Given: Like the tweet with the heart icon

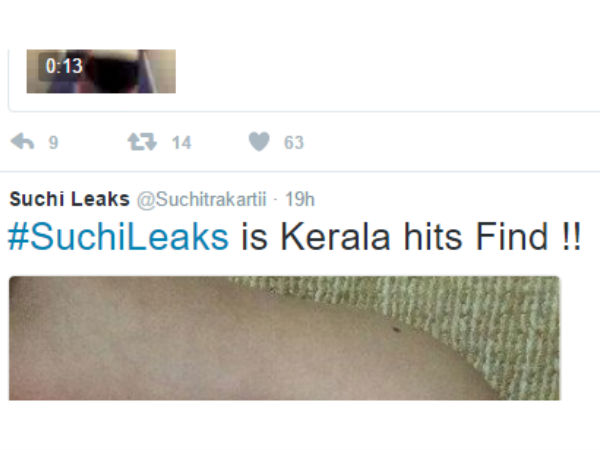Looking at the screenshot, I should pyautogui.click(x=259, y=143).
